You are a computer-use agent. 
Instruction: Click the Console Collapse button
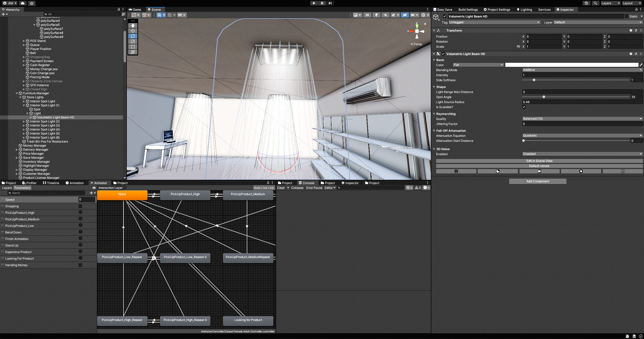coord(297,188)
